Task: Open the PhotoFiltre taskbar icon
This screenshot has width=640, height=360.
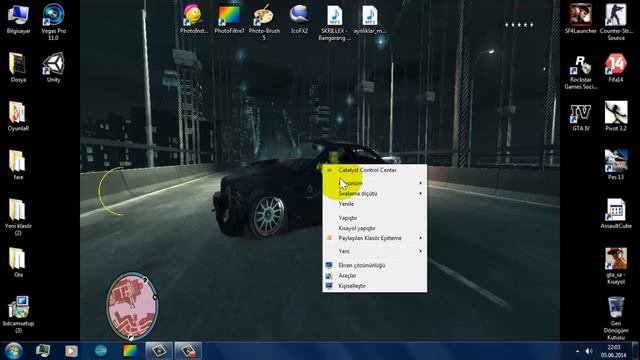Action: tap(130, 351)
